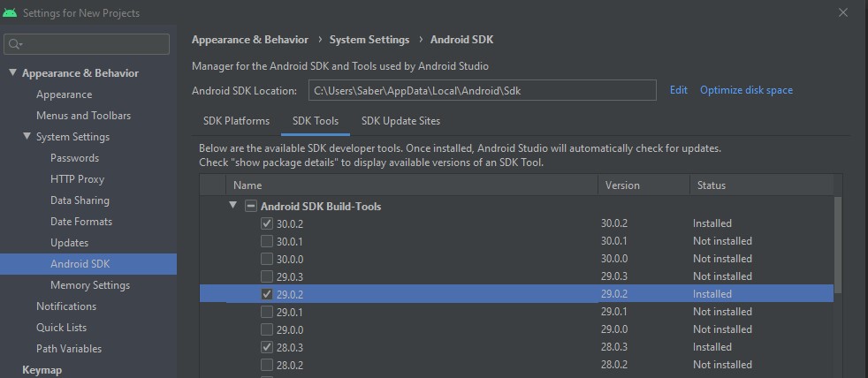Collapse the System Settings tree arrow
Image resolution: width=868 pixels, height=378 pixels.
[x=27, y=136]
